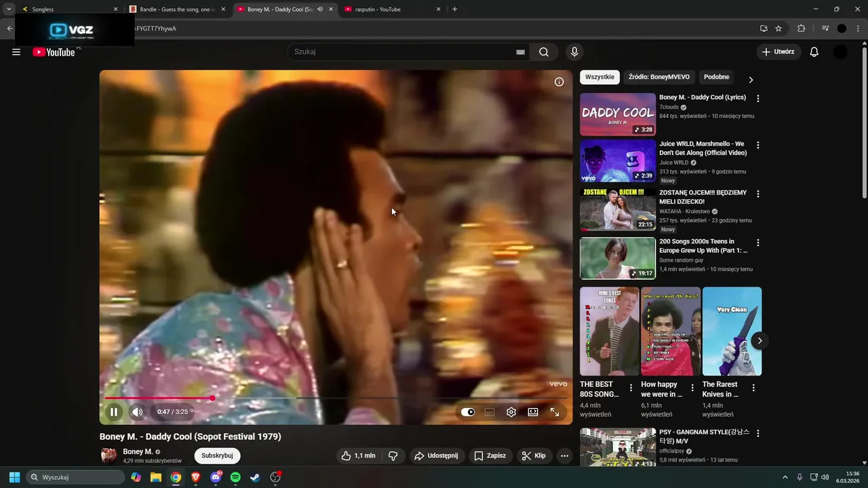Open more actions ellipsis under video
This screenshot has width=868, height=488.
(x=564, y=455)
